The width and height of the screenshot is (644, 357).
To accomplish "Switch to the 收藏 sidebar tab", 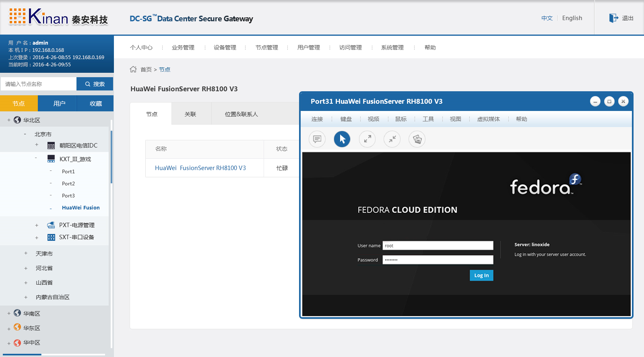I will (x=95, y=103).
